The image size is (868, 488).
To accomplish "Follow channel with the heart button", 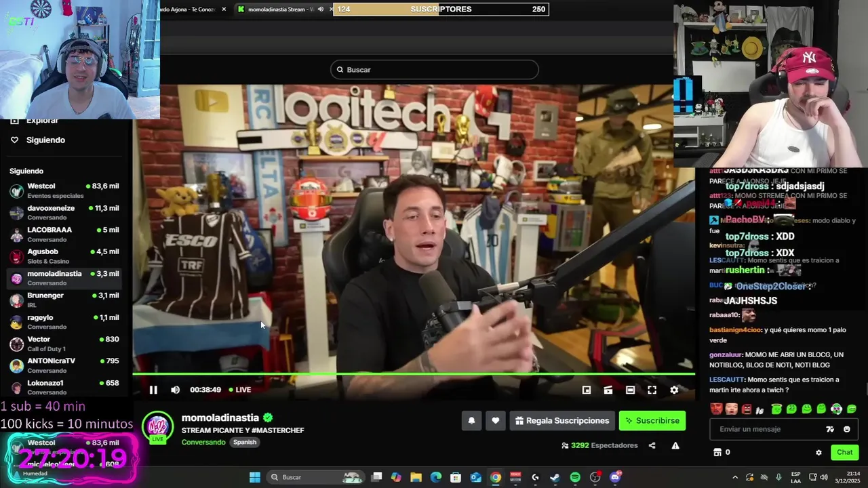I will pos(496,421).
